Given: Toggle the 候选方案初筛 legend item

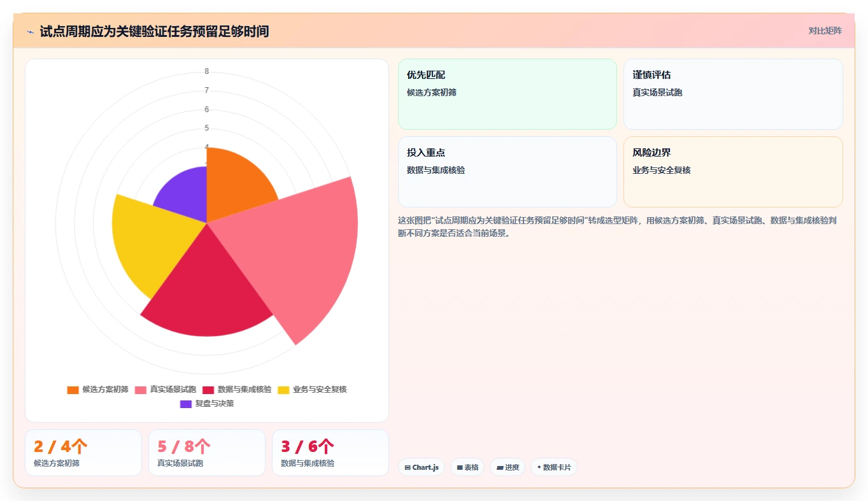Looking at the screenshot, I should [98, 390].
